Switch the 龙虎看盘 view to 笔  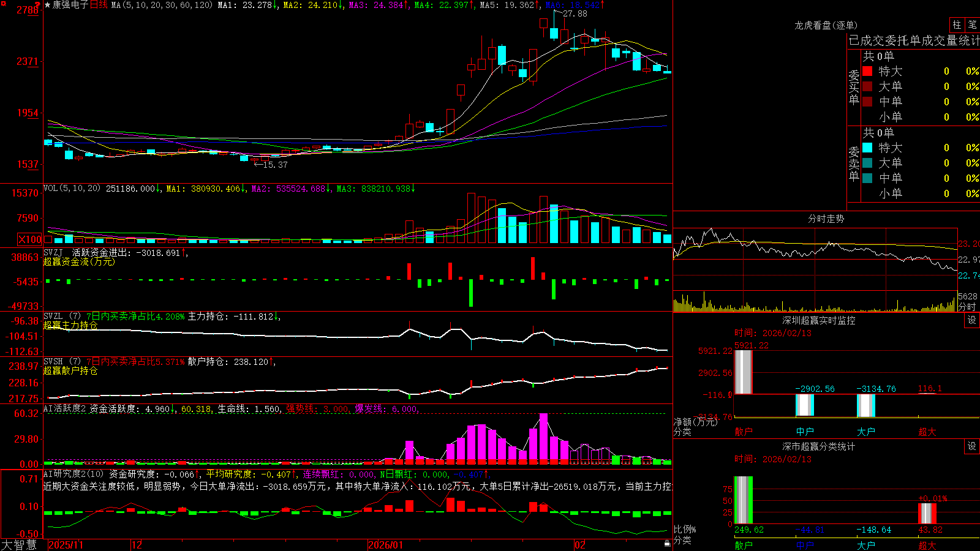972,25
